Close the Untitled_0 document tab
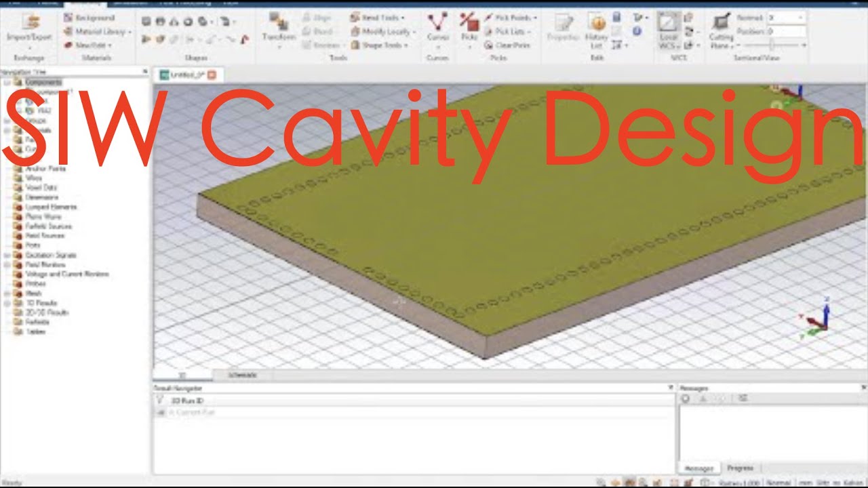The height and width of the screenshot is (488, 868). 212,75
